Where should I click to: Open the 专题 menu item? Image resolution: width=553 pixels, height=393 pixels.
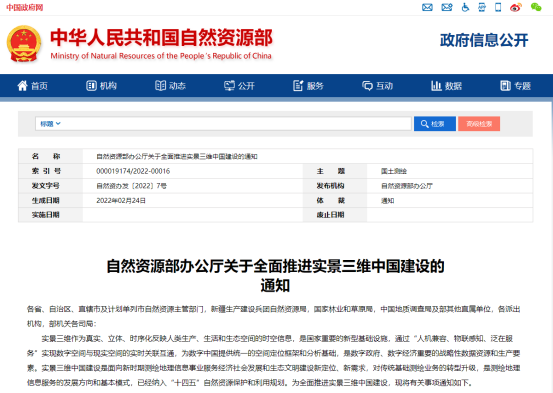pyautogui.click(x=516, y=86)
